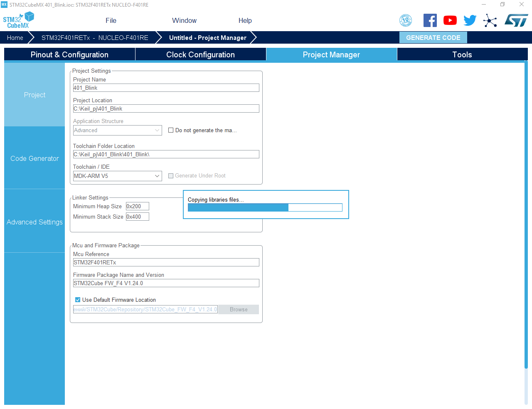This screenshot has height=409, width=532.
Task: Click Firmware Package Name and Version field
Action: click(x=166, y=283)
